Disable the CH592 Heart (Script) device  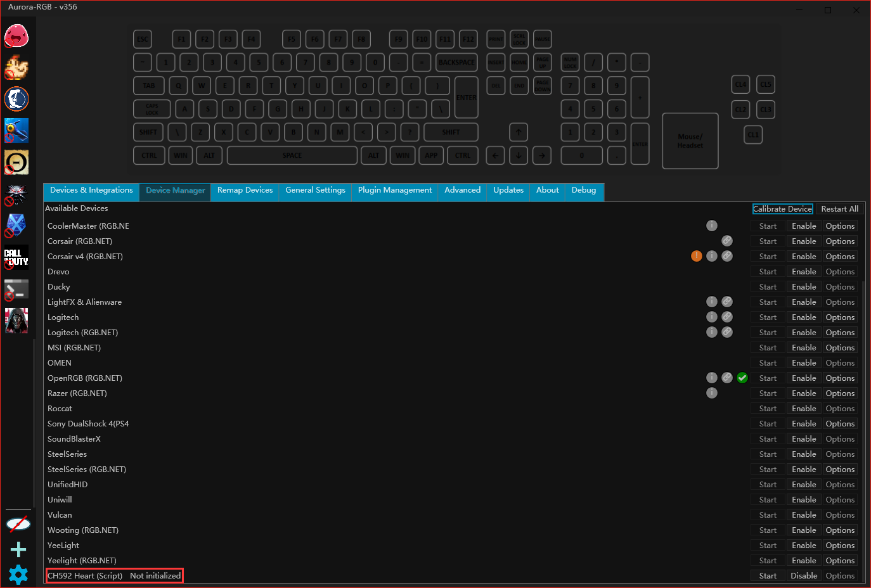pos(804,575)
